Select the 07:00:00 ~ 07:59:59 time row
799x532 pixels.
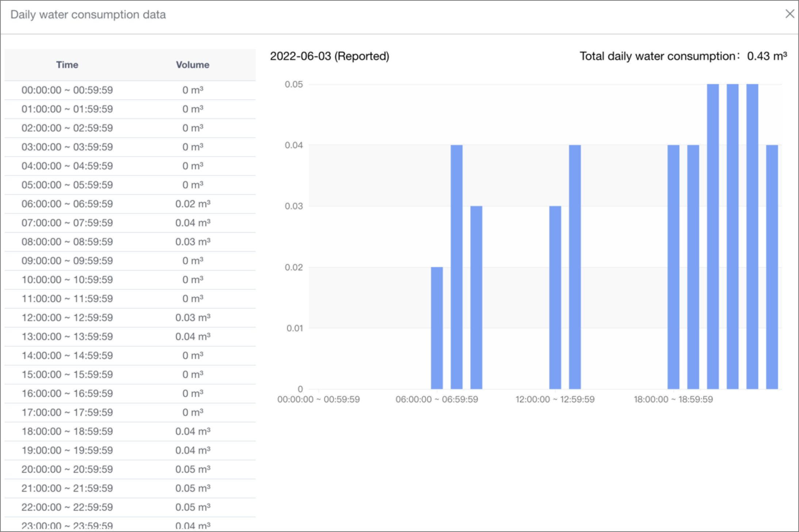coord(130,223)
